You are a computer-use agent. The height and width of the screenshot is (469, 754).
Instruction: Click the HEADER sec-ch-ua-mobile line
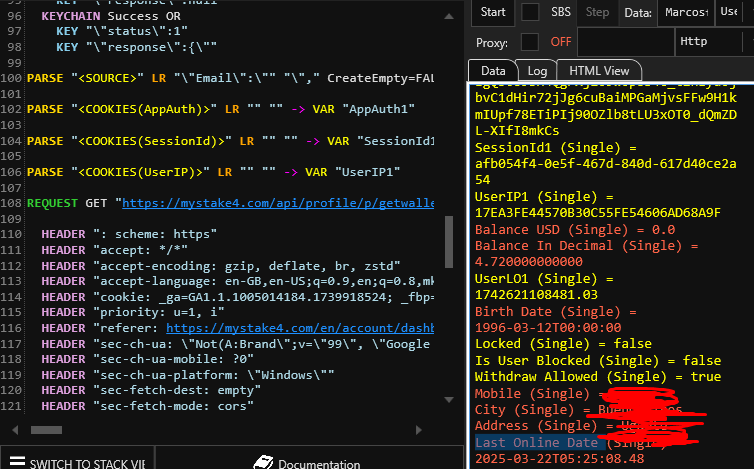[148, 359]
